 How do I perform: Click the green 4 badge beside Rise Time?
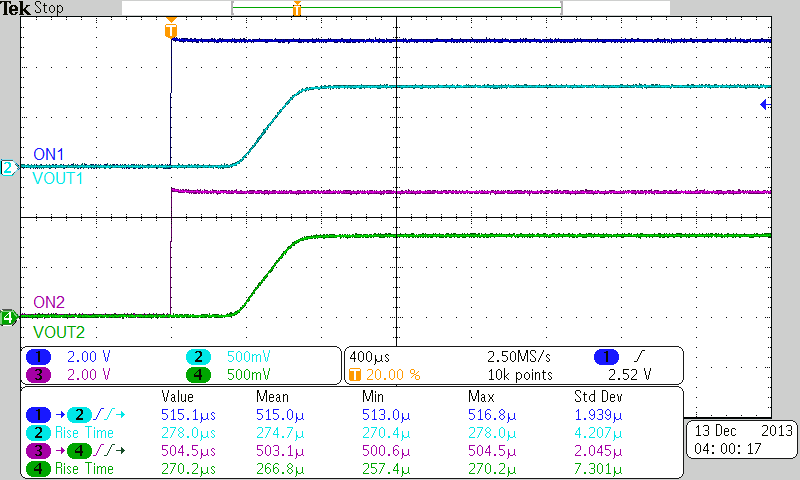38,469
